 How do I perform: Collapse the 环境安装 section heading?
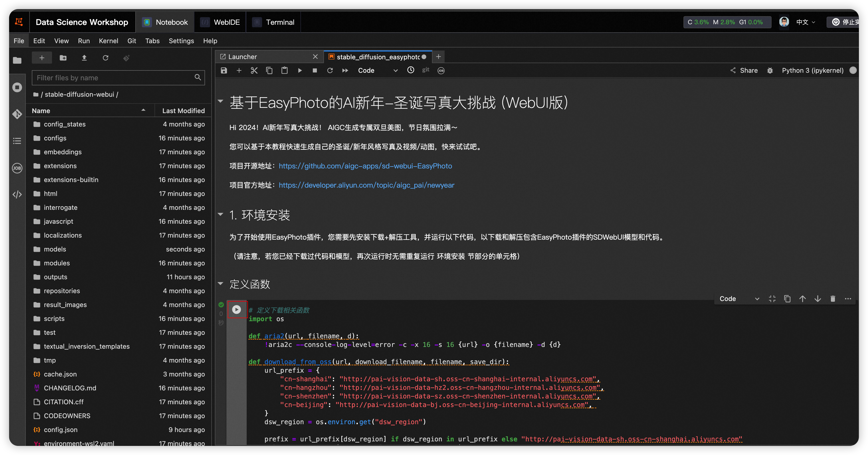coord(221,214)
